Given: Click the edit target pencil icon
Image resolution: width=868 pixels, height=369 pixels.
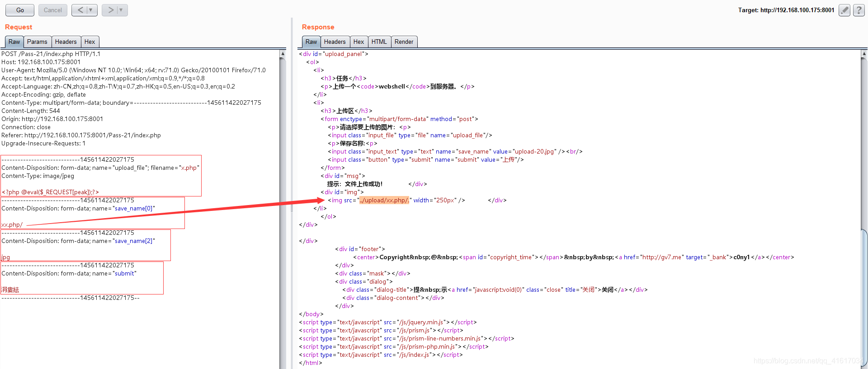Looking at the screenshot, I should pos(844,10).
